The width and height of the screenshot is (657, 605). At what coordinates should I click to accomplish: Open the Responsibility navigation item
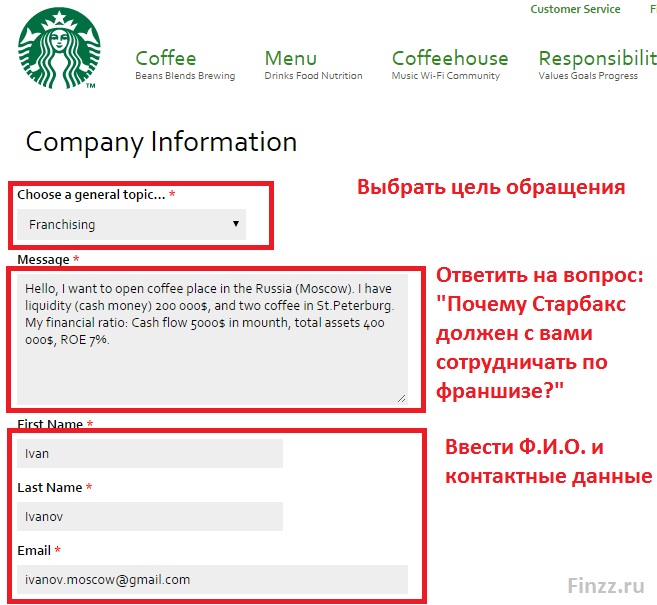(x=598, y=58)
